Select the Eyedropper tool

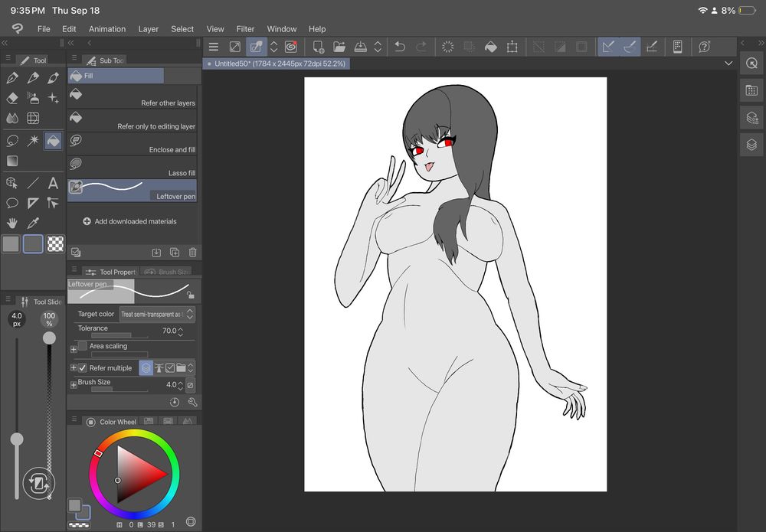click(x=33, y=223)
